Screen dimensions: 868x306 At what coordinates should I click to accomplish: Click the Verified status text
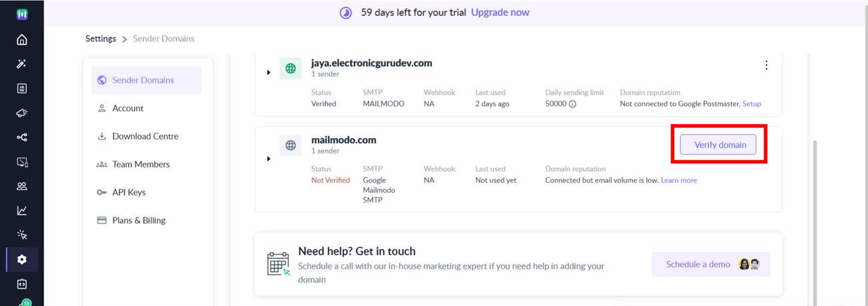(324, 104)
